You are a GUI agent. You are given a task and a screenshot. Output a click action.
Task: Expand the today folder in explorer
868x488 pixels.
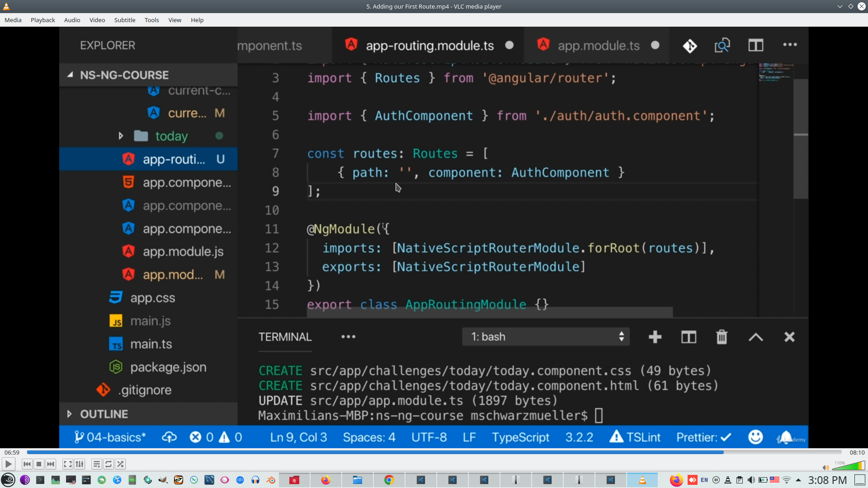(x=121, y=136)
